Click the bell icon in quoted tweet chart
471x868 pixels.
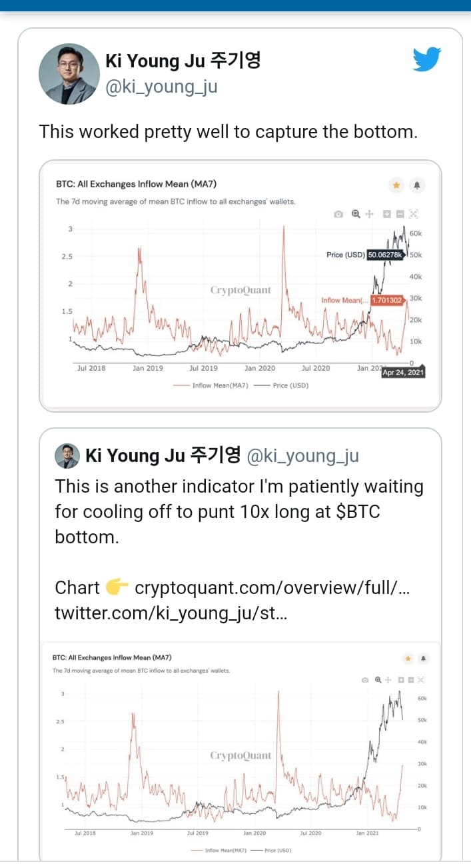[x=424, y=658]
